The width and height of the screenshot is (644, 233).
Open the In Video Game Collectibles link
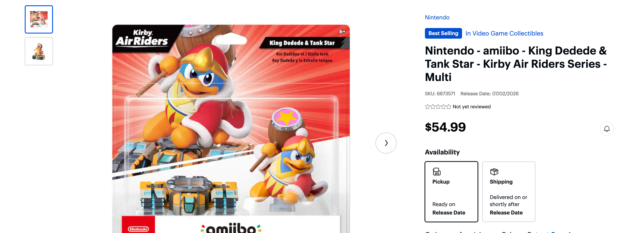click(x=504, y=34)
